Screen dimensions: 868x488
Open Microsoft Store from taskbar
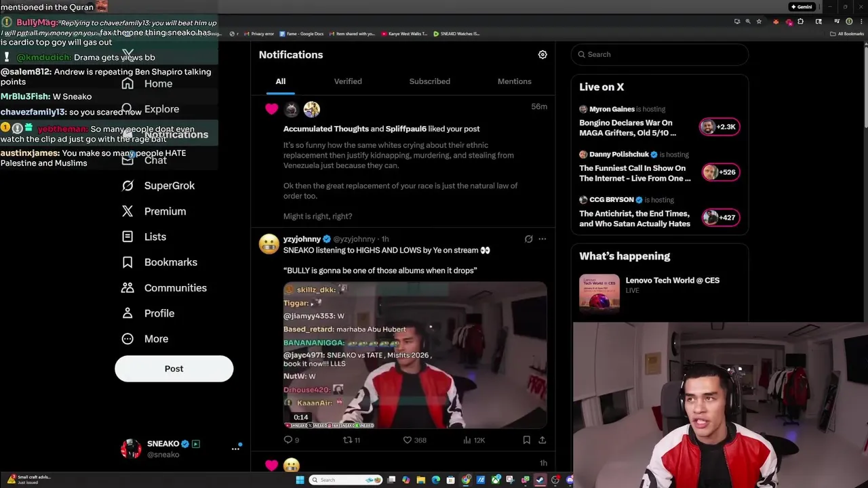[x=450, y=480]
